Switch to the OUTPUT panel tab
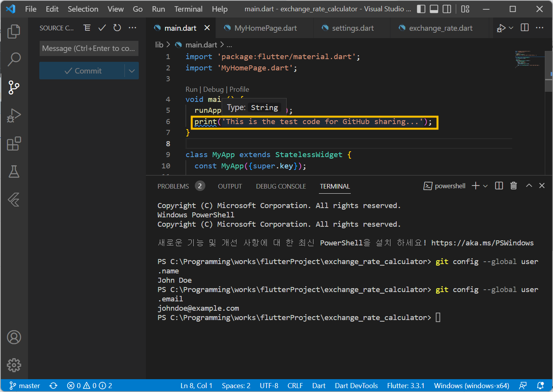The height and width of the screenshot is (392, 553). click(x=230, y=186)
